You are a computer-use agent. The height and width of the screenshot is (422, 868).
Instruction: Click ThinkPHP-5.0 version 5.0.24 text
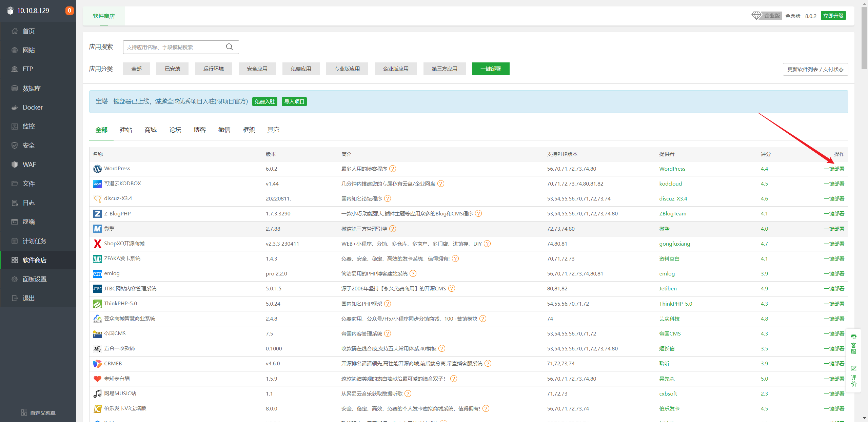pyautogui.click(x=273, y=304)
